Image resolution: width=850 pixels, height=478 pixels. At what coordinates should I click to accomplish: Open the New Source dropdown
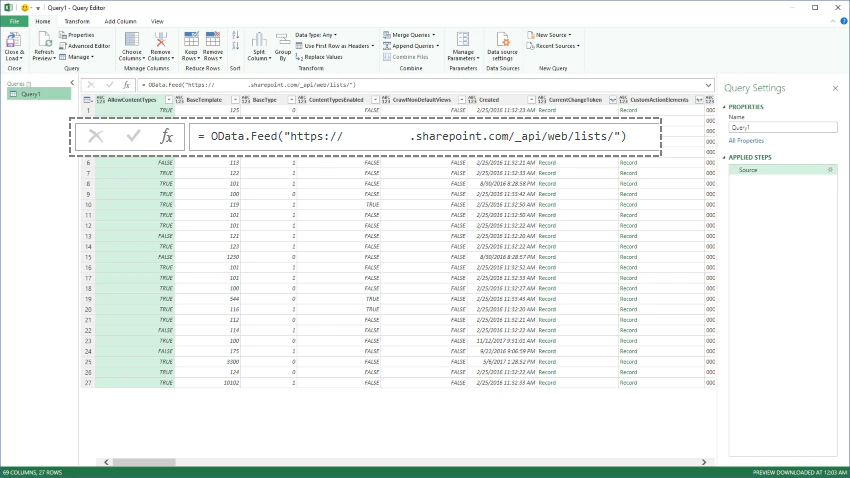click(549, 35)
